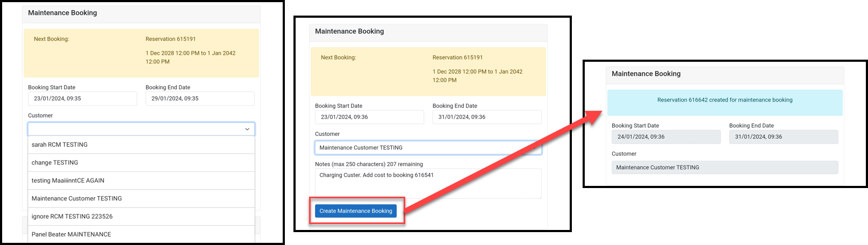868x245 pixels.
Task: Edit Booking Start Date 23/01/2024, 09:35 field
Action: [83, 98]
